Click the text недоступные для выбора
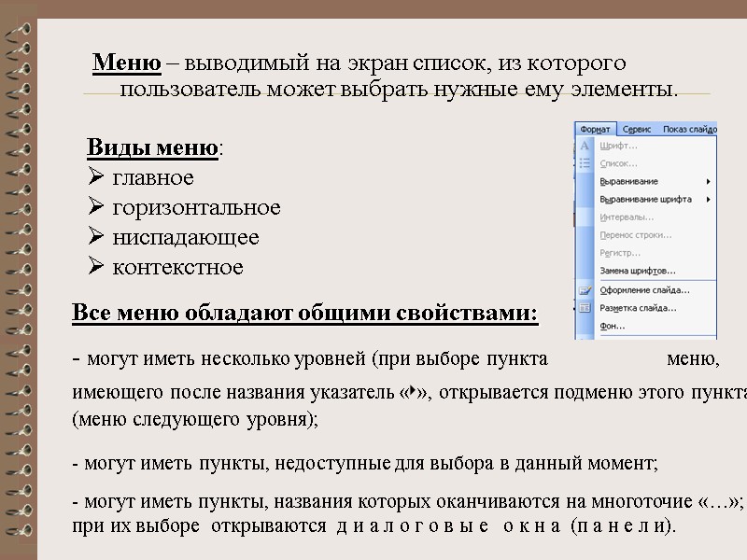 pos(384,463)
